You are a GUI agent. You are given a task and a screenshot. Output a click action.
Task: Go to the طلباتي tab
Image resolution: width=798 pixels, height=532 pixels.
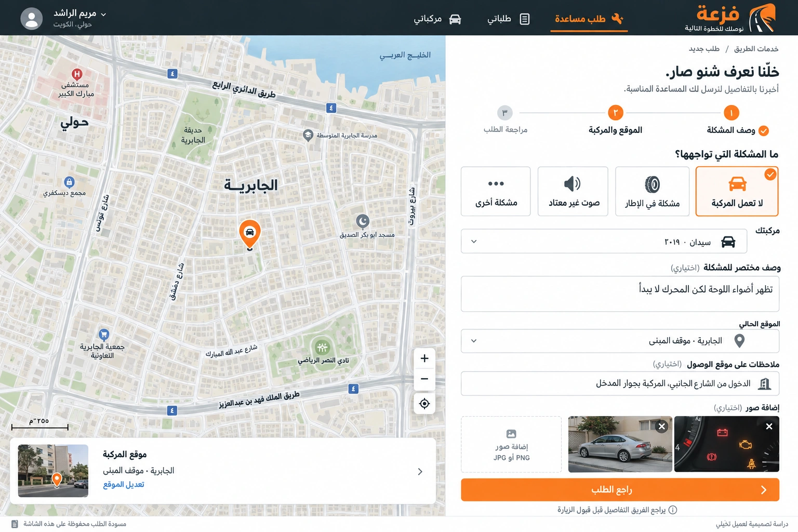click(508, 19)
